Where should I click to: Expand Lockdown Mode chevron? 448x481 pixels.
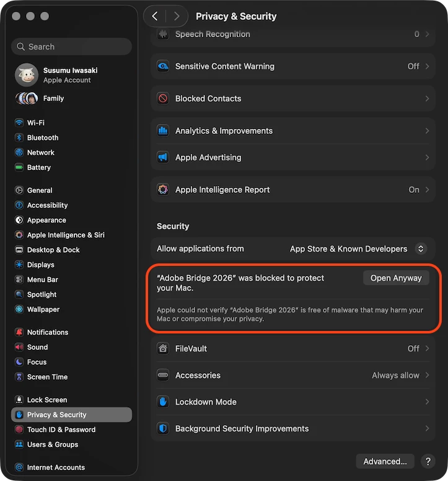point(427,402)
